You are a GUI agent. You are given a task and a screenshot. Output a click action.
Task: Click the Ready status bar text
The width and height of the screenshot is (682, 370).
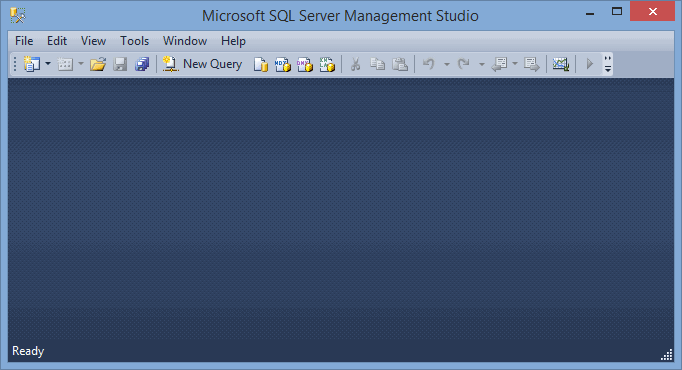pos(28,351)
